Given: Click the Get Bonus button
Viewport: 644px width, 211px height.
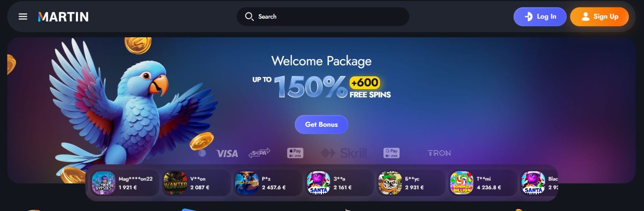Looking at the screenshot, I should point(321,124).
